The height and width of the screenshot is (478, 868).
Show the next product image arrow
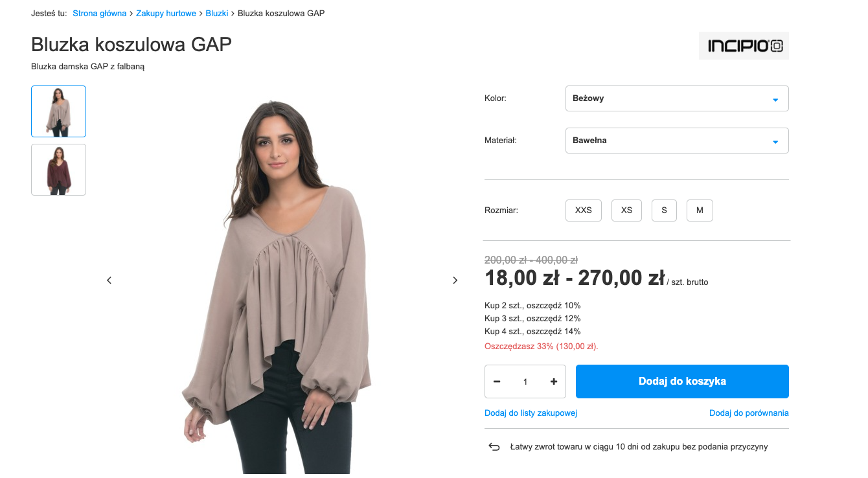[x=455, y=280]
